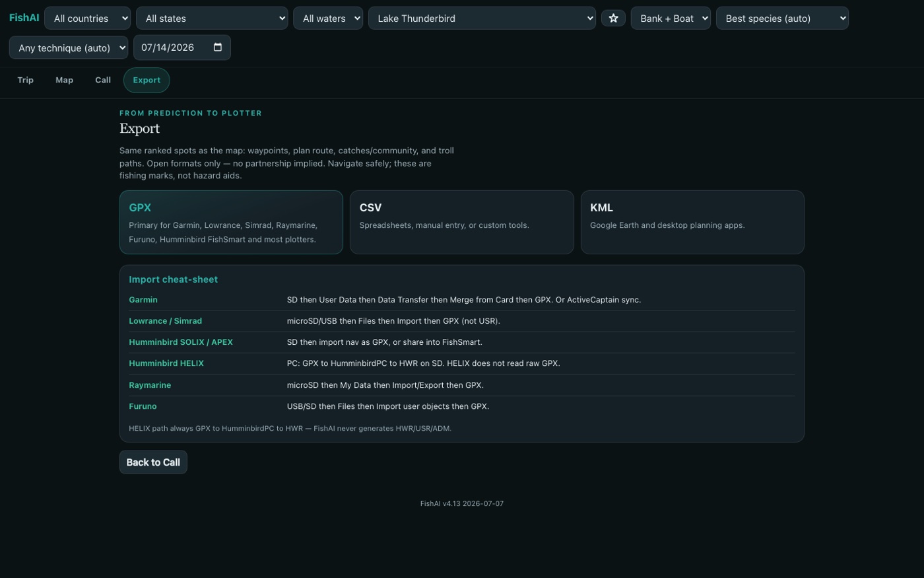The image size is (924, 578).
Task: Switch to the Trip tab
Action: click(26, 80)
